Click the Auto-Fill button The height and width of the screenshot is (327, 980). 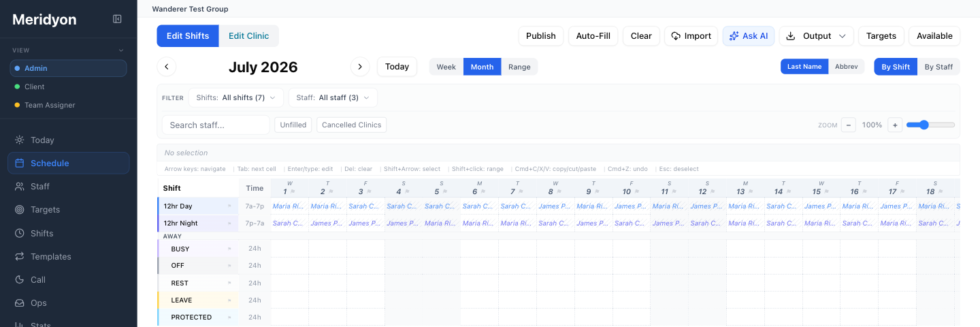[x=593, y=36]
